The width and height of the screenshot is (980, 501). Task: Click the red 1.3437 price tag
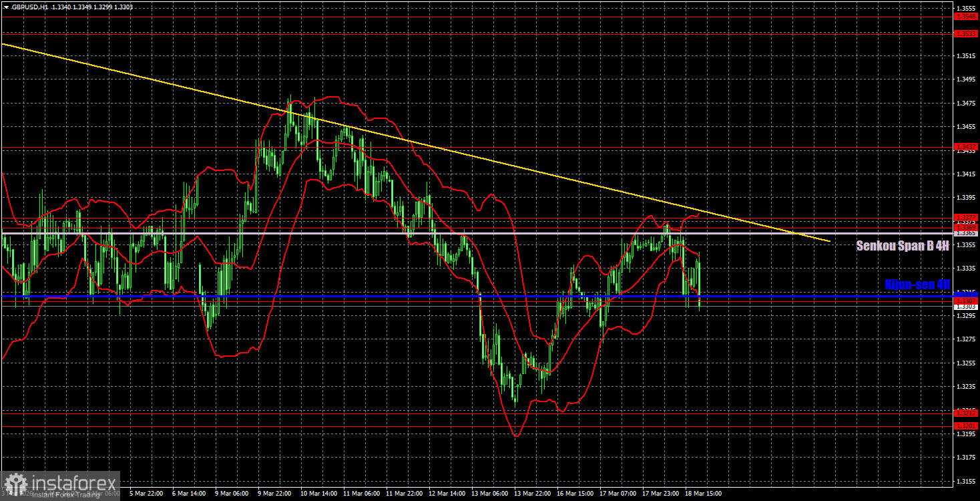point(966,146)
